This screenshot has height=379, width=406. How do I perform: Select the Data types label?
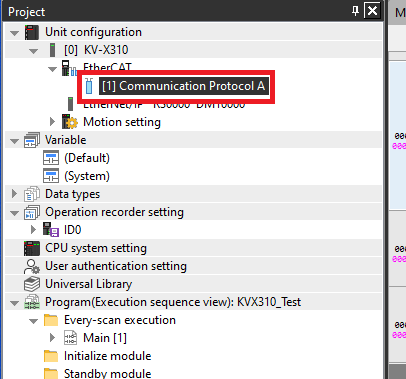pos(73,194)
